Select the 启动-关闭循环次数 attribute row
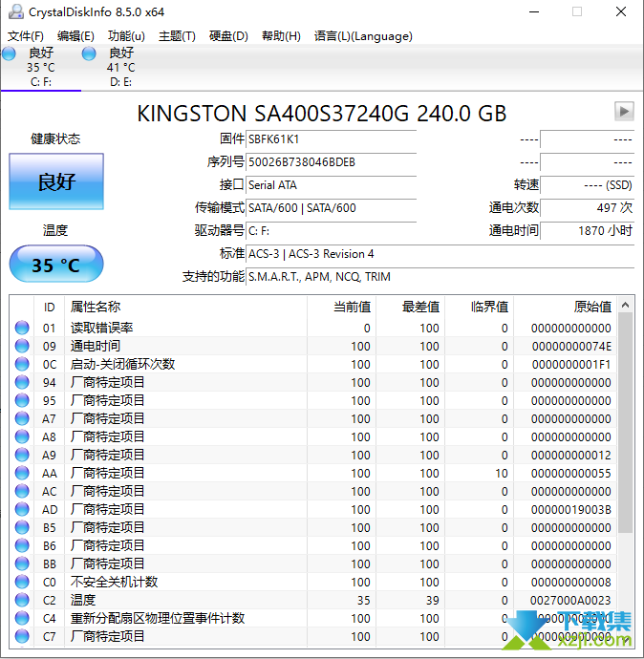Viewport: 644px width, 659px height. click(313, 364)
